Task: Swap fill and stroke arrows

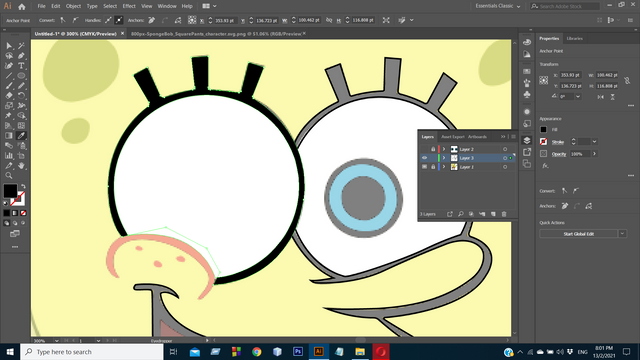Action: tap(23, 186)
